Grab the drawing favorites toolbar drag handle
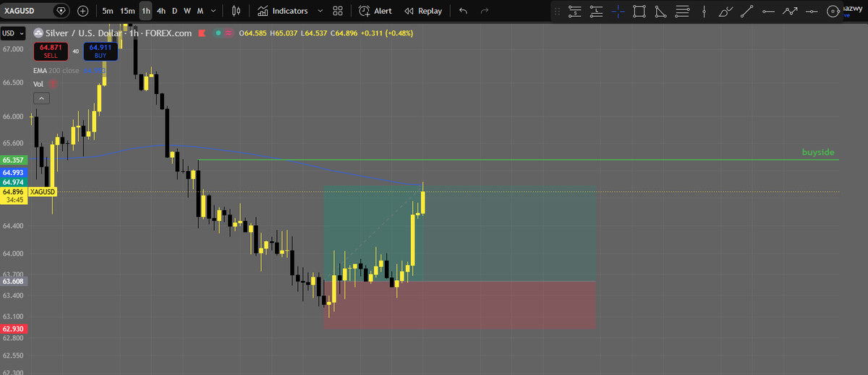The width and height of the screenshot is (868, 375). click(556, 11)
